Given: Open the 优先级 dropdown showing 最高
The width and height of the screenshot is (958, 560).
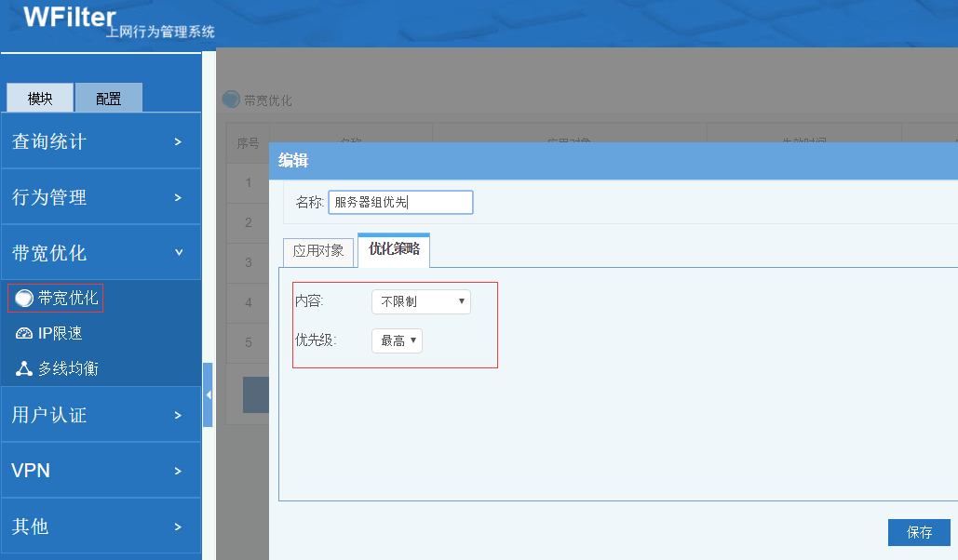Looking at the screenshot, I should click(397, 341).
